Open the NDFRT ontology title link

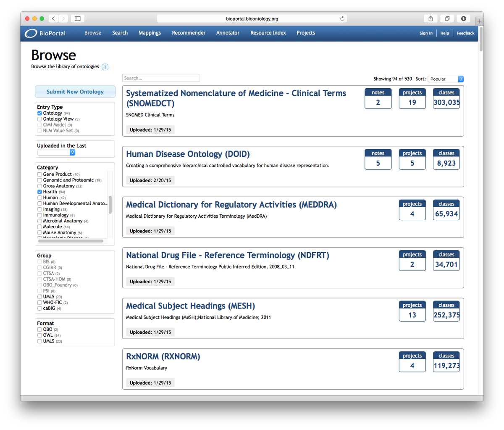point(228,255)
